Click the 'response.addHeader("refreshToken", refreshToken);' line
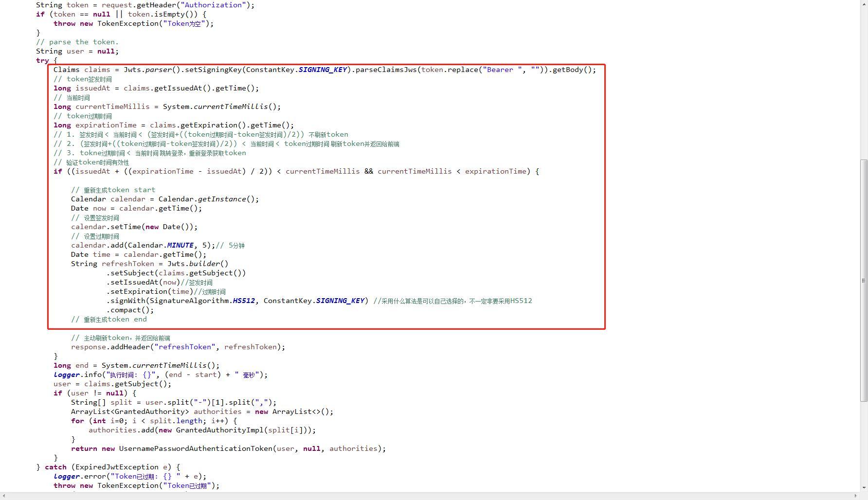Screen dimensions: 868x500 click(178, 347)
